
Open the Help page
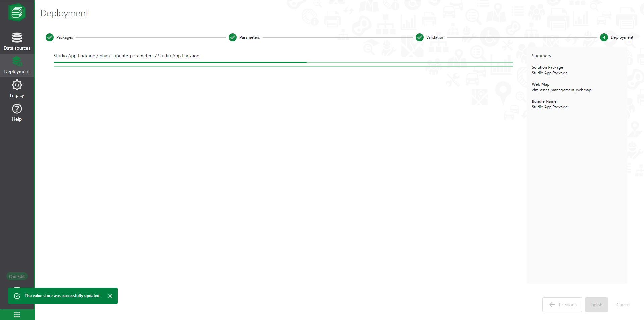17,113
